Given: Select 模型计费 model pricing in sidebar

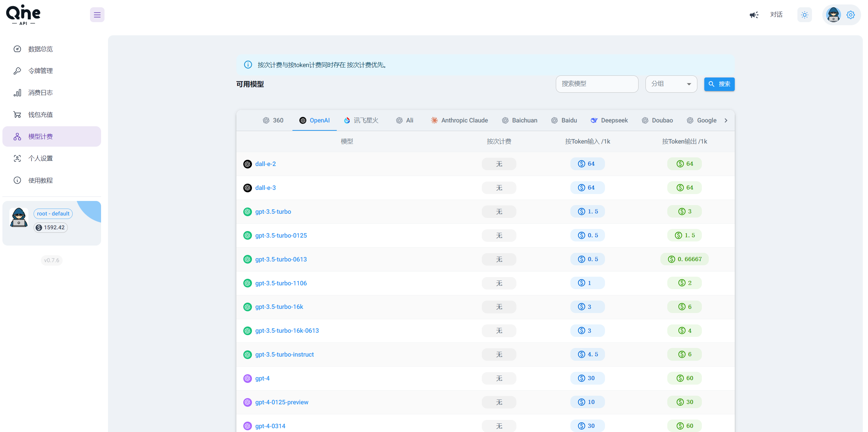Looking at the screenshot, I should click(x=52, y=137).
